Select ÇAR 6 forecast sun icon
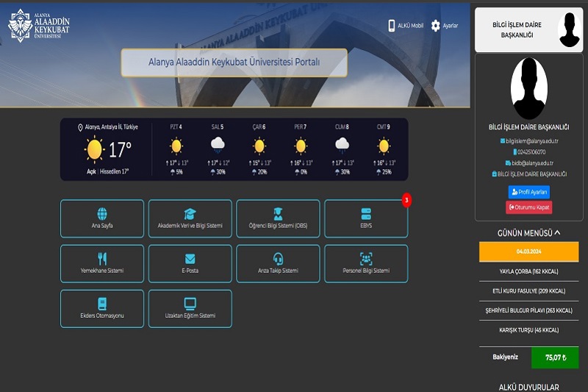The height and width of the screenshot is (392, 588). click(259, 146)
